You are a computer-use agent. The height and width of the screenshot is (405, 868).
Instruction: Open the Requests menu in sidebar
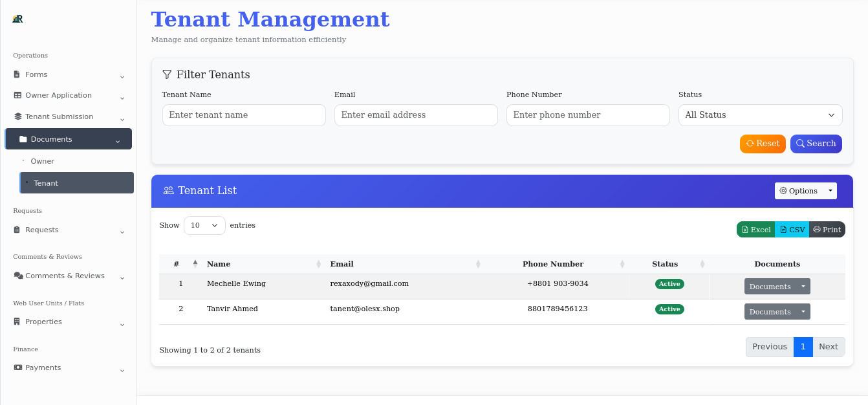(x=41, y=230)
